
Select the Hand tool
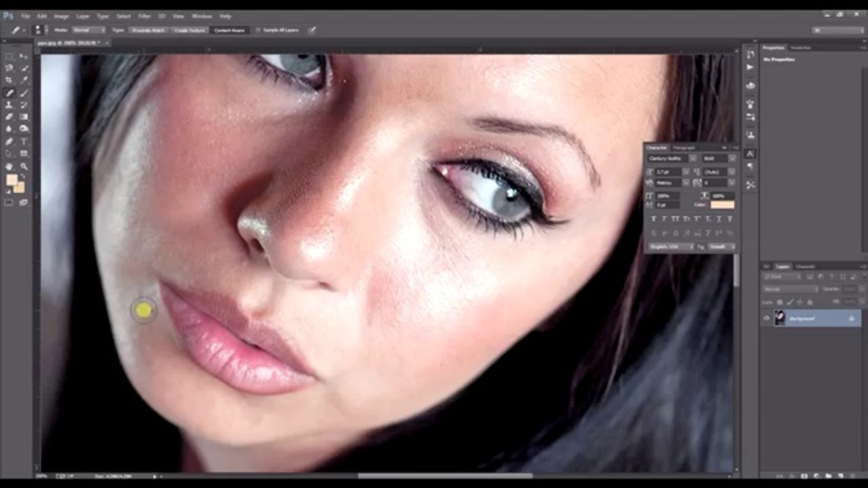[9, 166]
